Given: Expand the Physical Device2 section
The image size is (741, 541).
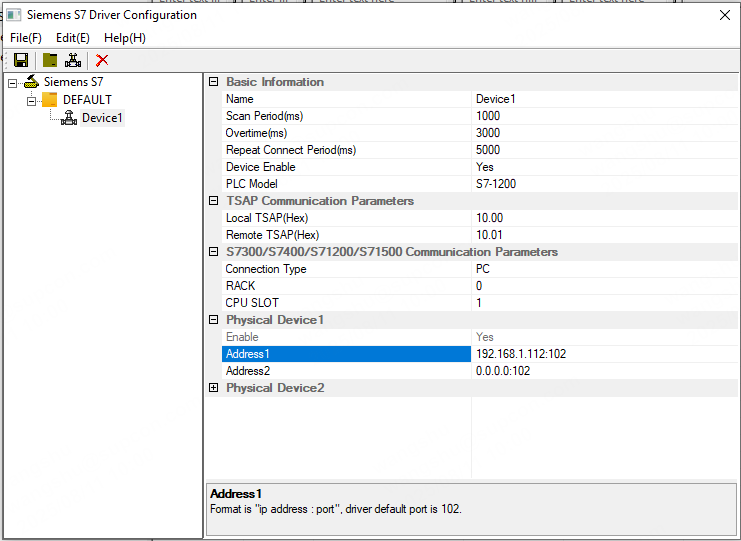Looking at the screenshot, I should [x=213, y=388].
